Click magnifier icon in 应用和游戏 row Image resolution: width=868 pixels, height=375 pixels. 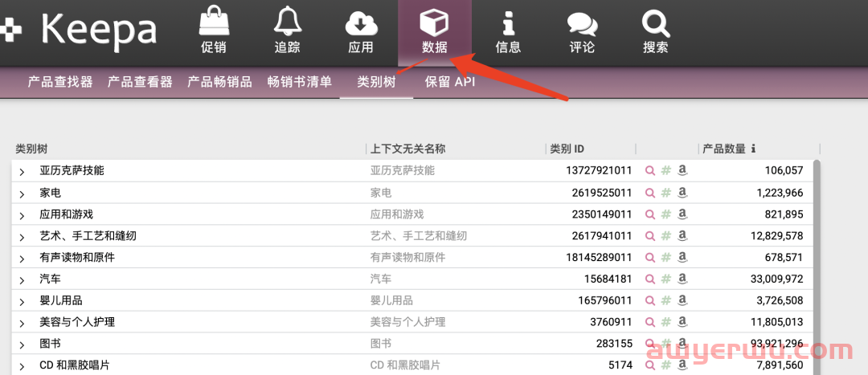[x=650, y=214]
